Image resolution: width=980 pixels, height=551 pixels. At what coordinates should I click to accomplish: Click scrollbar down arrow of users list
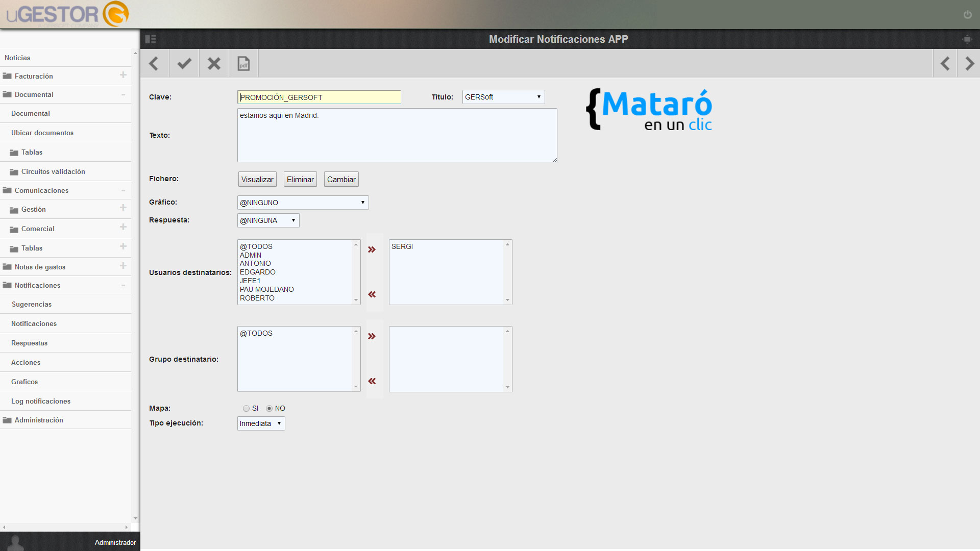[x=356, y=300]
